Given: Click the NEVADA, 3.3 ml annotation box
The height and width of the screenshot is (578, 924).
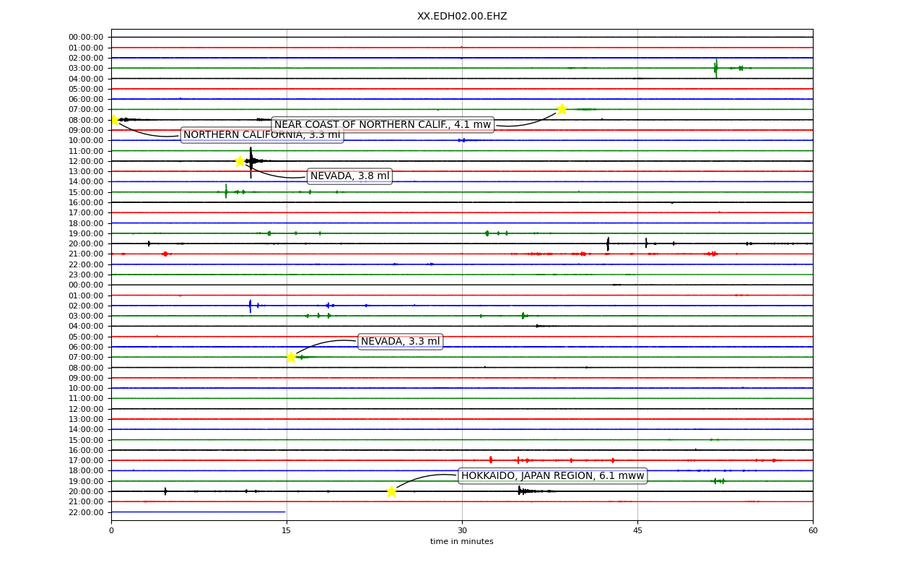Looking at the screenshot, I should pos(400,342).
